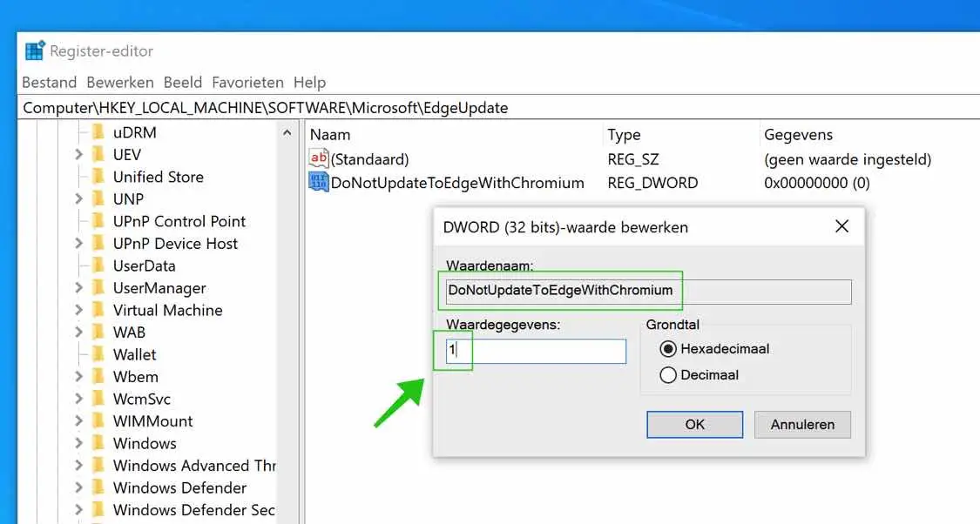
Task: Click the Windows Advanced Thr folder icon
Action: tap(98, 465)
